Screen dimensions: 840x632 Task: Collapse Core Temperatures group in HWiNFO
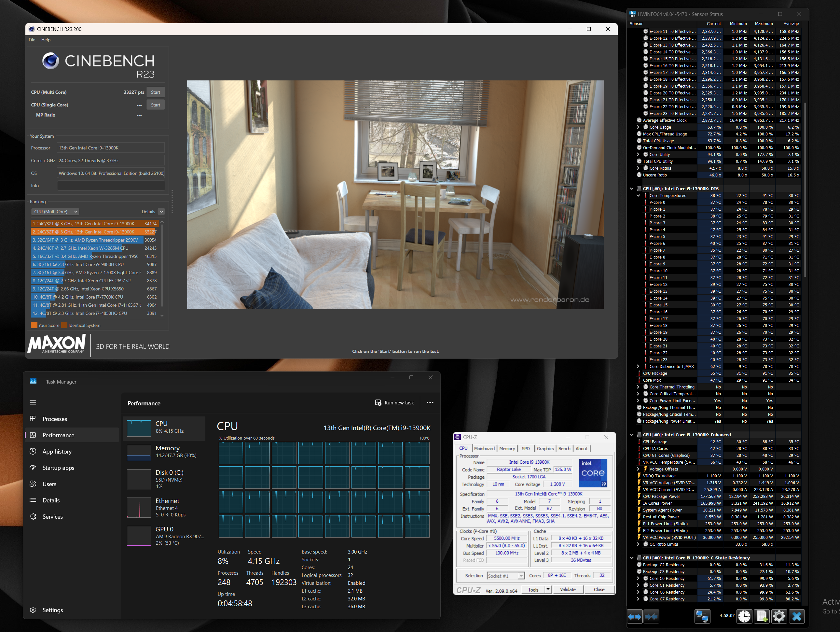[638, 196]
